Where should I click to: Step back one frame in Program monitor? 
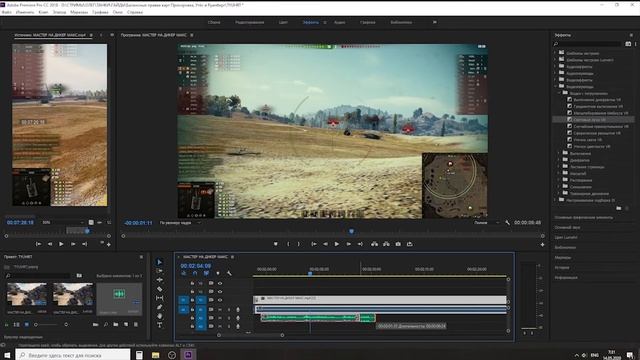coord(325,244)
